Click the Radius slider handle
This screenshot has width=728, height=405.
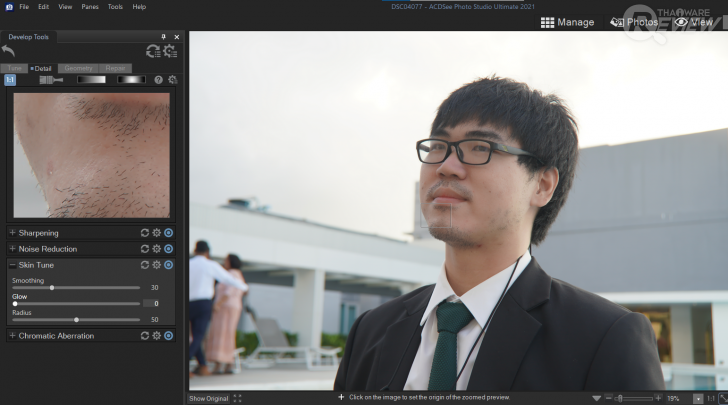pyautogui.click(x=77, y=320)
